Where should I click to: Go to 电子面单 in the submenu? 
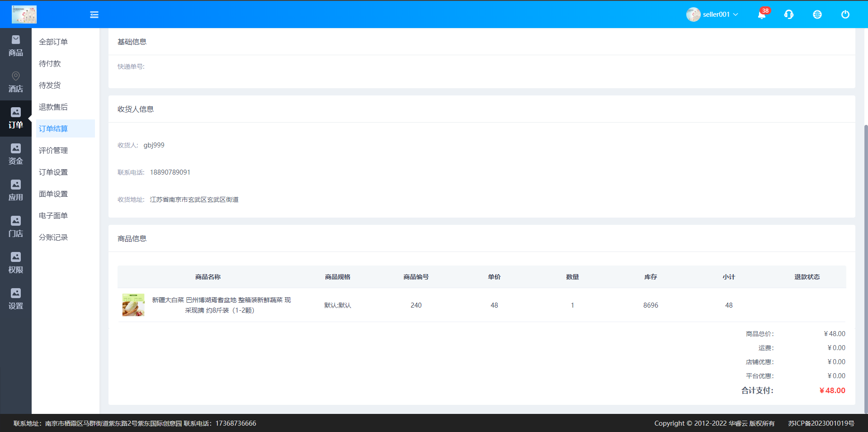[x=53, y=216]
